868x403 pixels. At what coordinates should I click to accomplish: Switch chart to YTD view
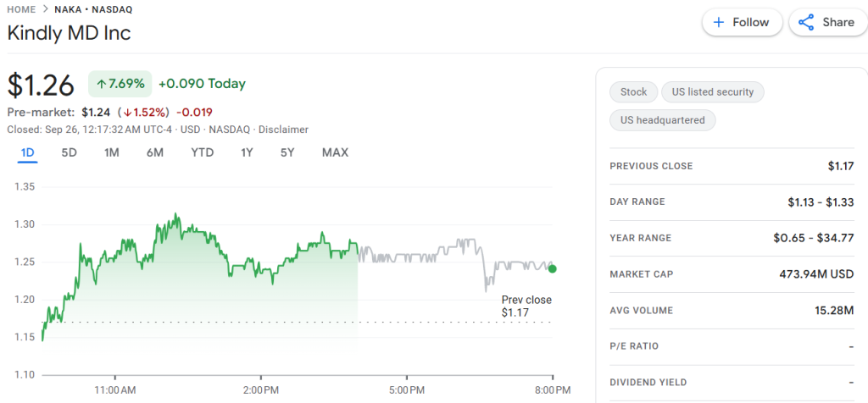coord(202,153)
